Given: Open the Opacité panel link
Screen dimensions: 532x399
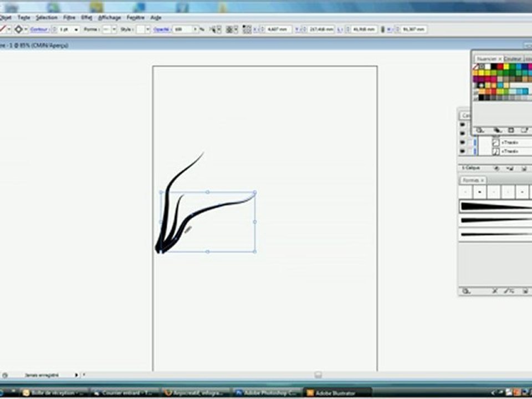Looking at the screenshot, I should pyautogui.click(x=161, y=29).
